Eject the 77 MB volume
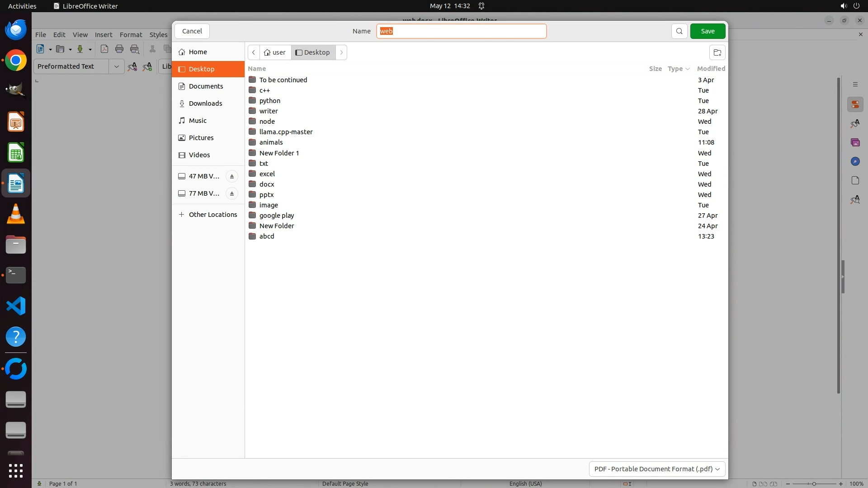This screenshot has height=488, width=868. tap(232, 193)
